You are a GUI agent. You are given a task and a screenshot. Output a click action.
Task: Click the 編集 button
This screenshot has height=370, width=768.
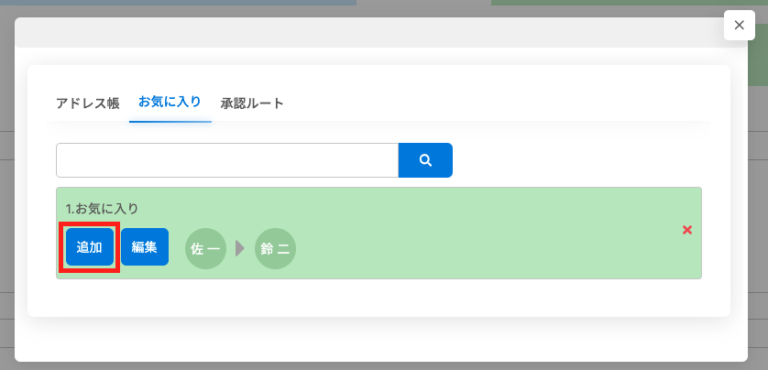coord(145,247)
